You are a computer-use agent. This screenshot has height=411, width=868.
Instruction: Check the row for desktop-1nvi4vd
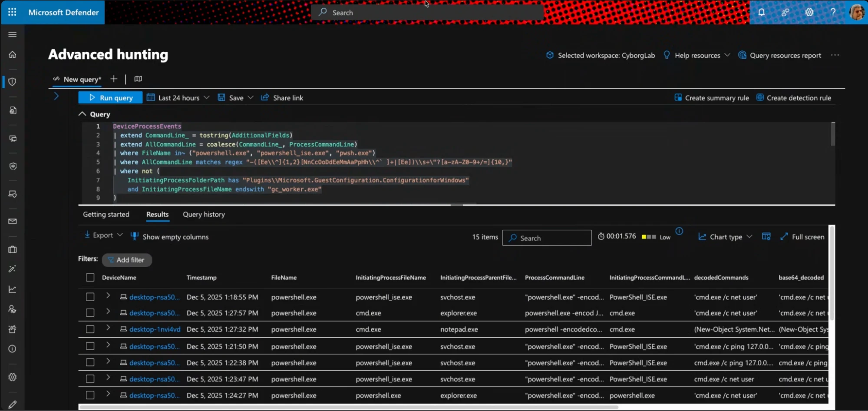90,329
